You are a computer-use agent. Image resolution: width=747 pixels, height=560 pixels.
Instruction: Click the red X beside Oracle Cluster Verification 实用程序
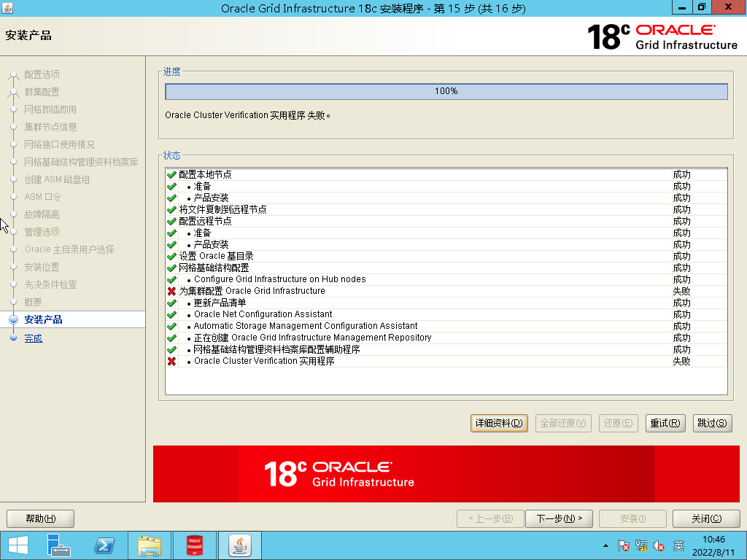click(x=172, y=362)
